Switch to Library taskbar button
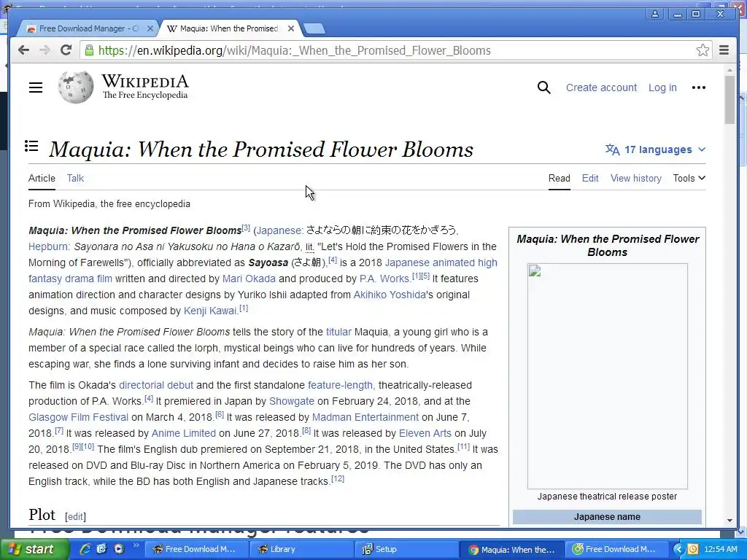This screenshot has width=747, height=560. click(x=301, y=550)
